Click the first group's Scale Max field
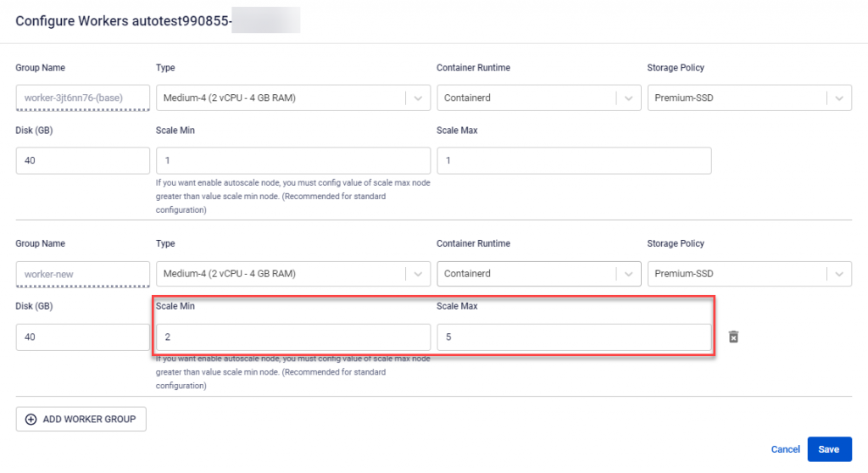Screen dimensions: 868x473 (573, 160)
